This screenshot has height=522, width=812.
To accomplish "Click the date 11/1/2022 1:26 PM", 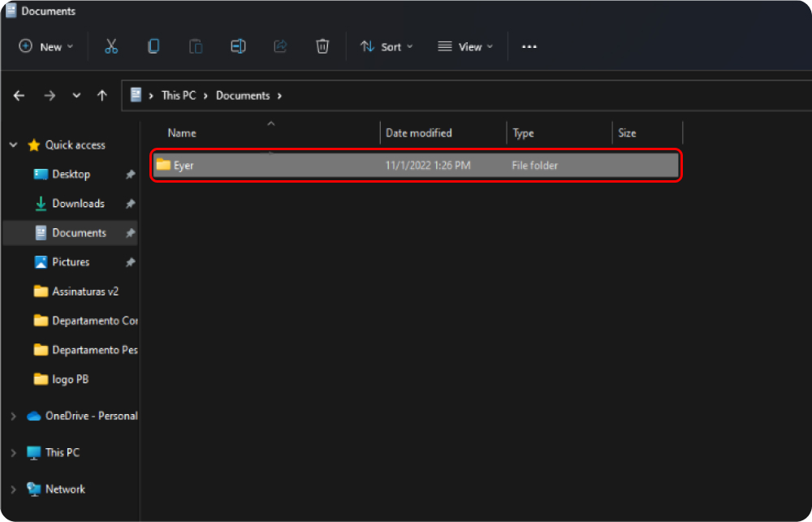I will pos(428,166).
